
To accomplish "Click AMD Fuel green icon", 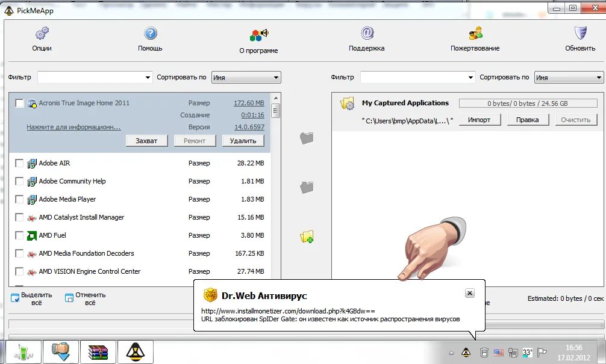I will pyautogui.click(x=32, y=235).
